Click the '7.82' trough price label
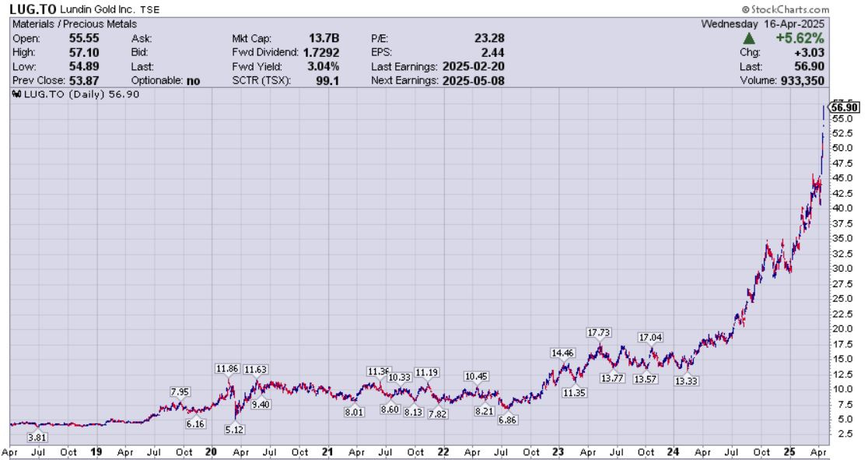The image size is (868, 460). point(437,414)
